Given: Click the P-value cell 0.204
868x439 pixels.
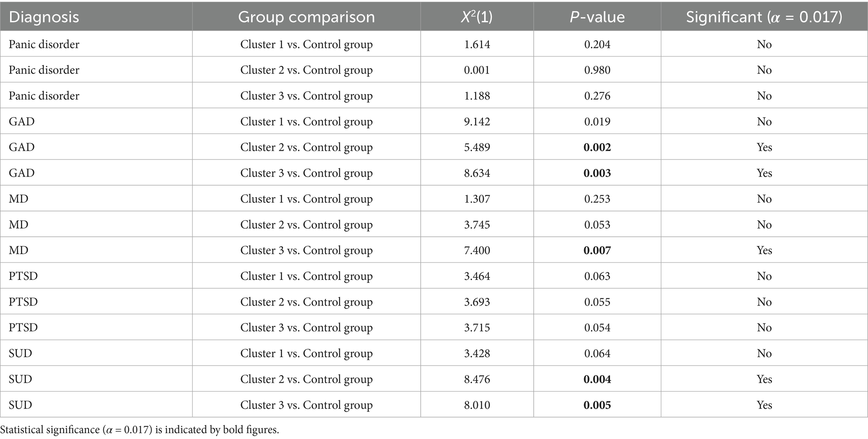Looking at the screenshot, I should pos(597,44).
